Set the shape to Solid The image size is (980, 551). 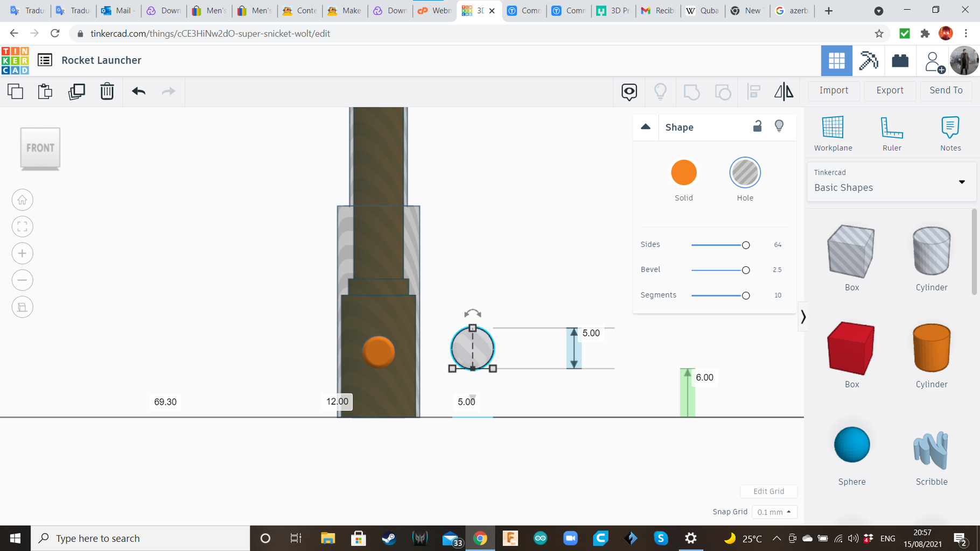click(x=683, y=173)
